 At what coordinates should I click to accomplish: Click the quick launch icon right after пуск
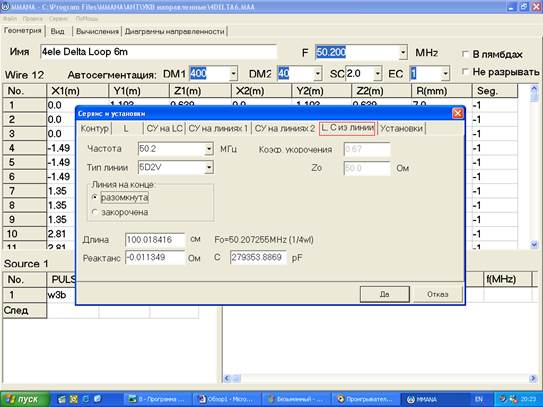[x=62, y=399]
